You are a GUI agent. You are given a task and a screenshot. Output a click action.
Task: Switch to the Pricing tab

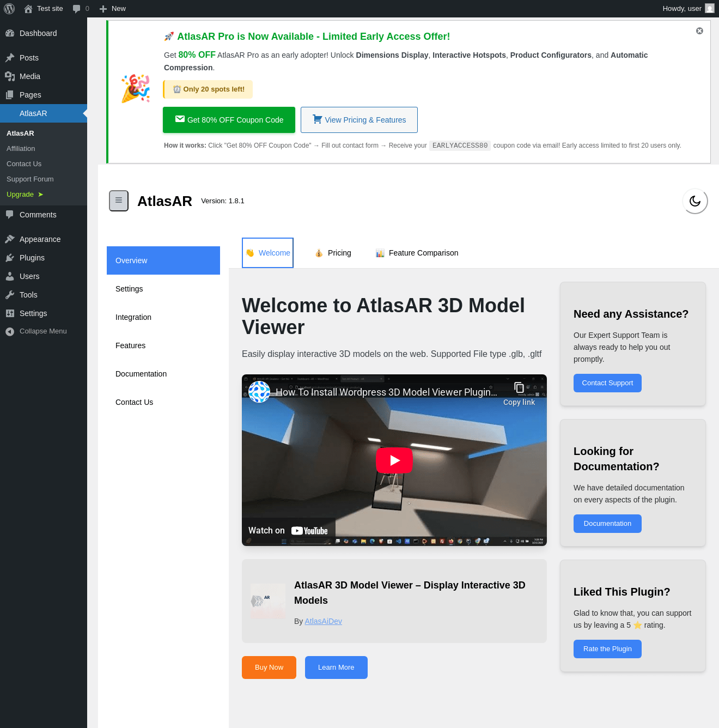333,253
